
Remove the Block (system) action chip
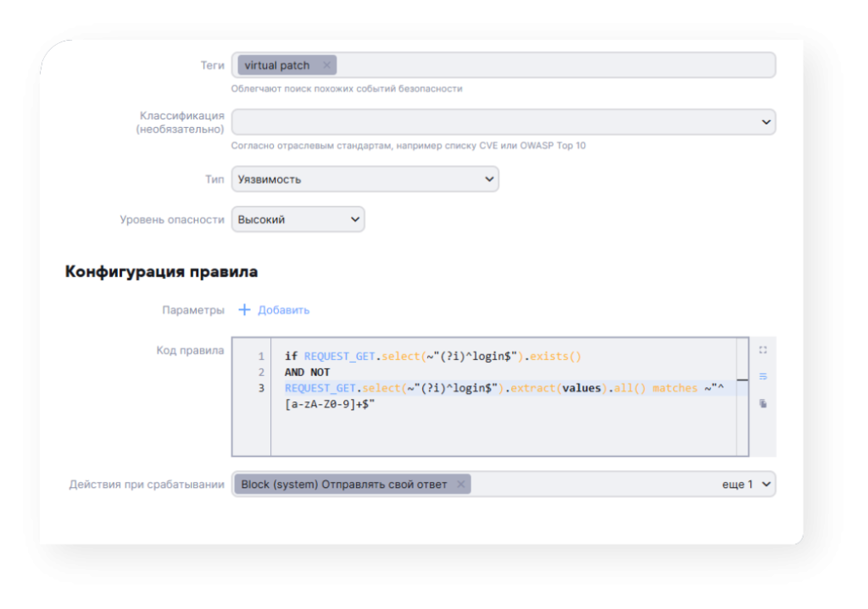(460, 484)
